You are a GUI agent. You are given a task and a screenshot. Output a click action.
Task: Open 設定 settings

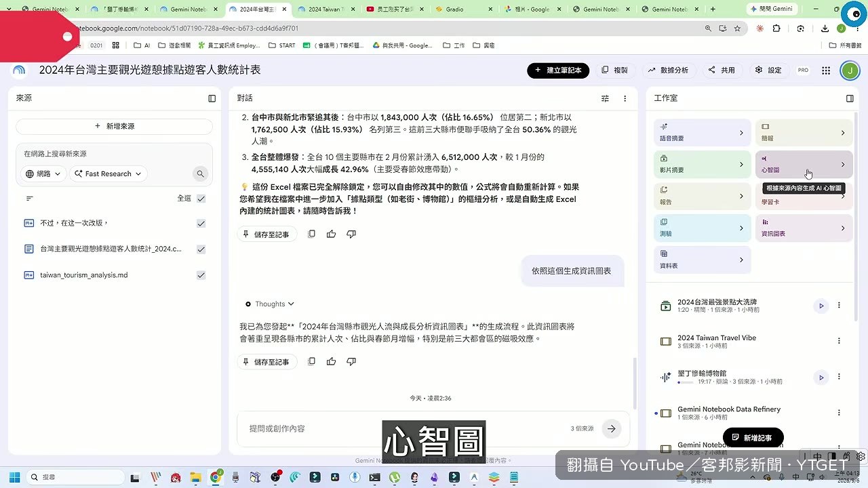(x=768, y=70)
